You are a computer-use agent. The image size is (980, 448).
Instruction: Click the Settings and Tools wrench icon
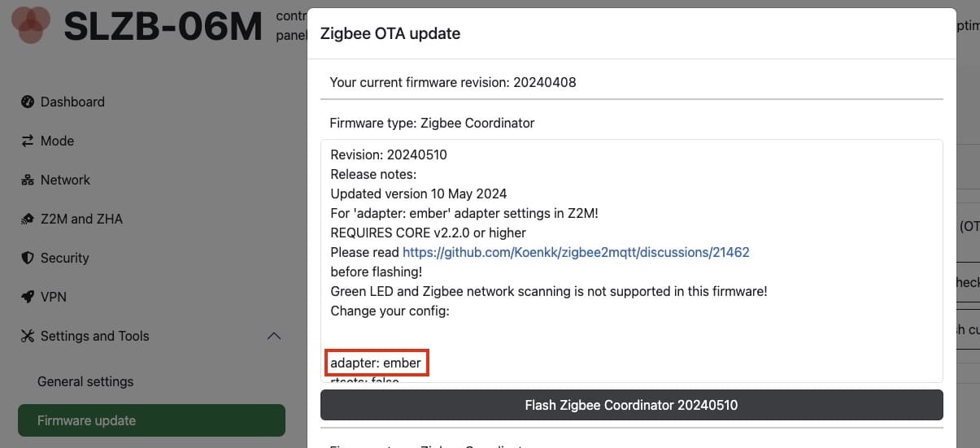point(27,336)
